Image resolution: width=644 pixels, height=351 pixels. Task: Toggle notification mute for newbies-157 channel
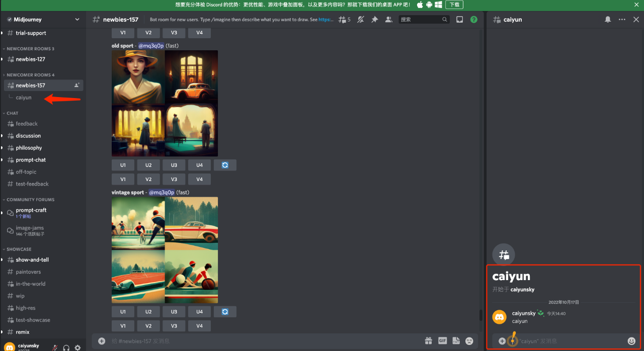360,20
